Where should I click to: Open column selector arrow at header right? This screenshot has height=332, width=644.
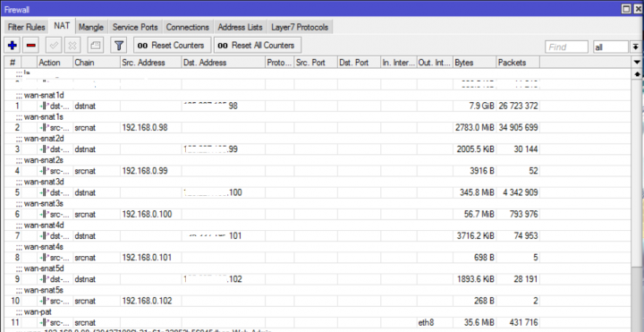coord(637,63)
